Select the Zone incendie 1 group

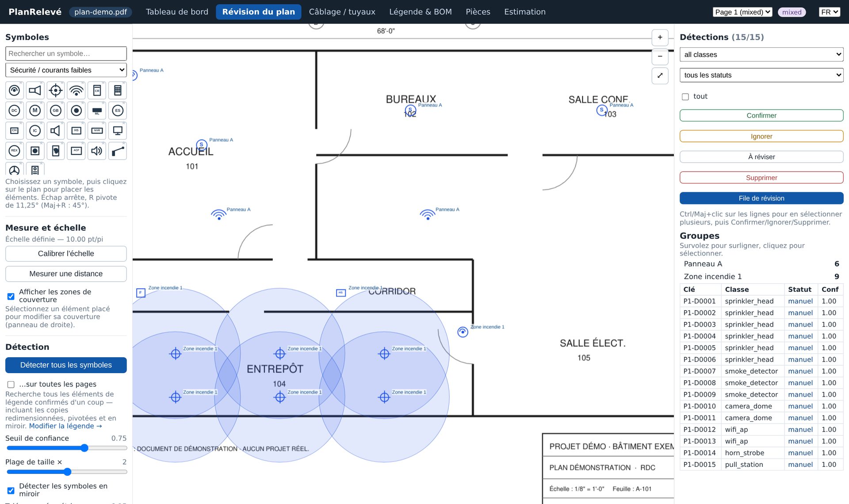(761, 277)
